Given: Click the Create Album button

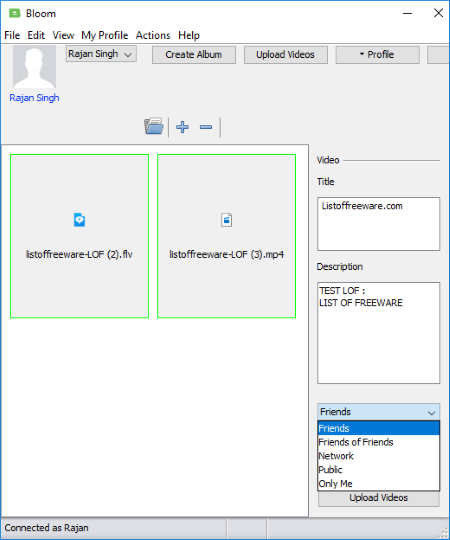Looking at the screenshot, I should [194, 55].
